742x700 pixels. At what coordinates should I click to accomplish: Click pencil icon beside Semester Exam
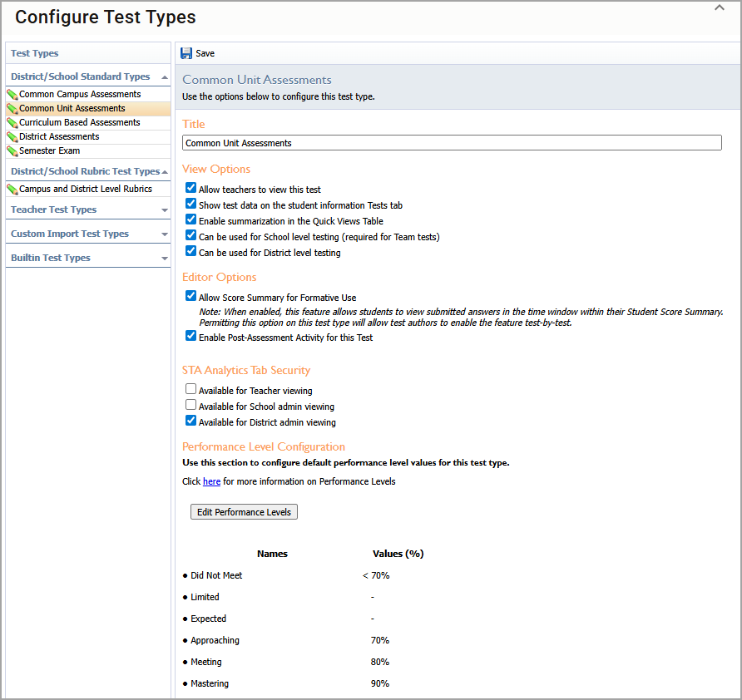point(12,151)
